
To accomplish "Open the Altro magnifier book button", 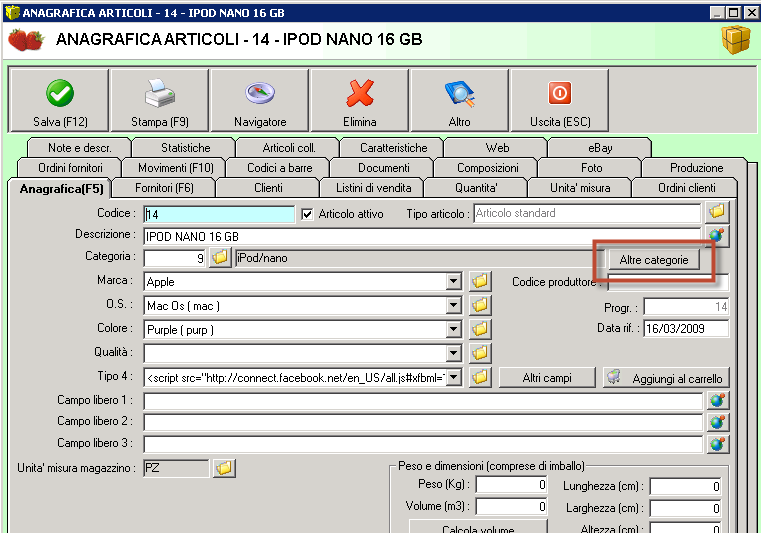I will 460,100.
